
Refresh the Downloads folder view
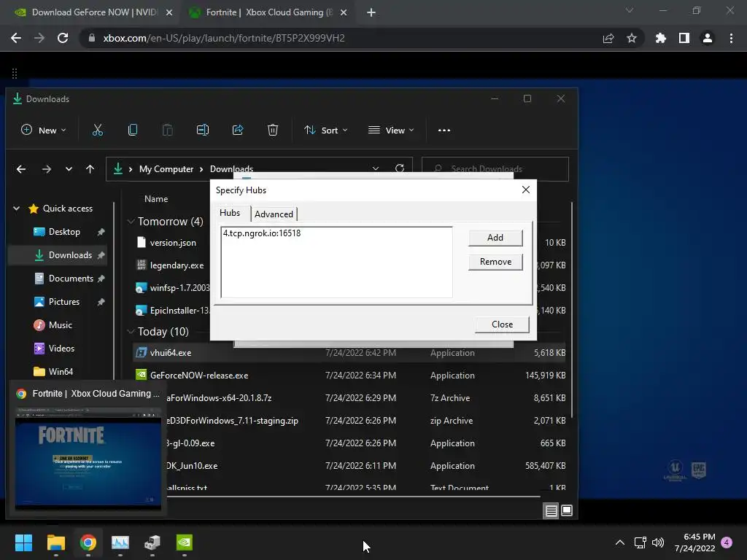pyautogui.click(x=400, y=168)
